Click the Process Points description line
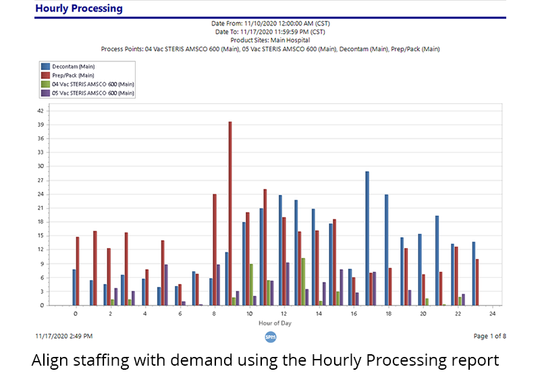This screenshot has height=392, width=540. pyautogui.click(x=271, y=49)
